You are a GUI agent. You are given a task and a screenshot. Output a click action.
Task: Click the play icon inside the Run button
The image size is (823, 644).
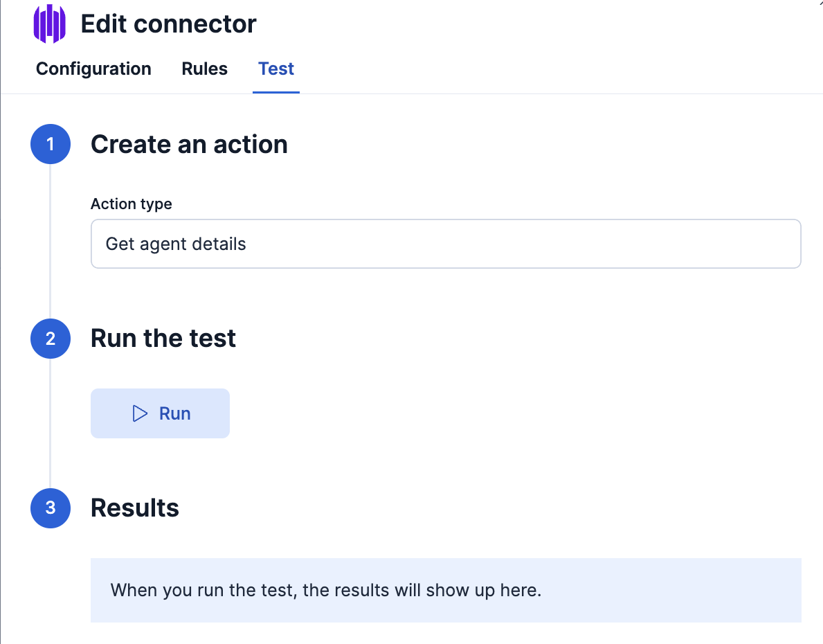[x=138, y=413]
